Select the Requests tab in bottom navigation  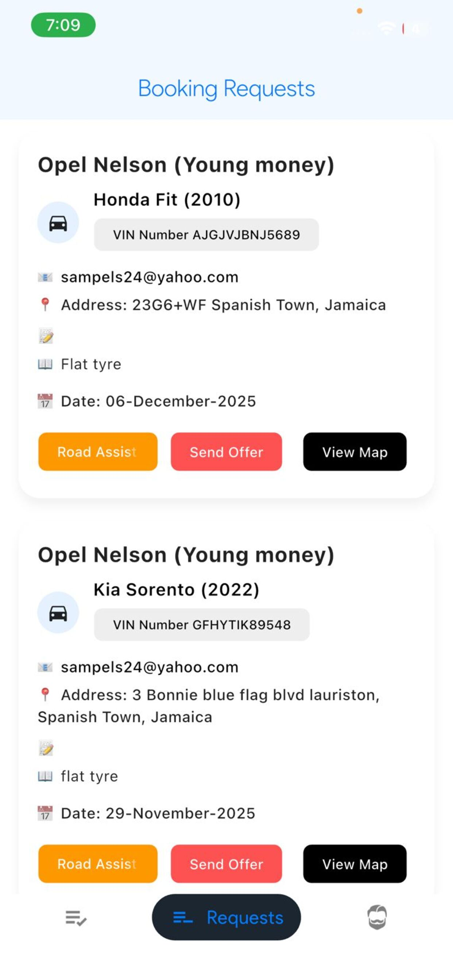(x=226, y=917)
